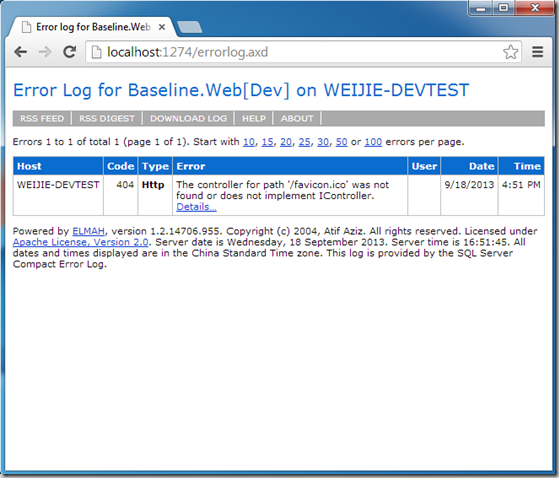Open the HELP menu item

[x=254, y=118]
